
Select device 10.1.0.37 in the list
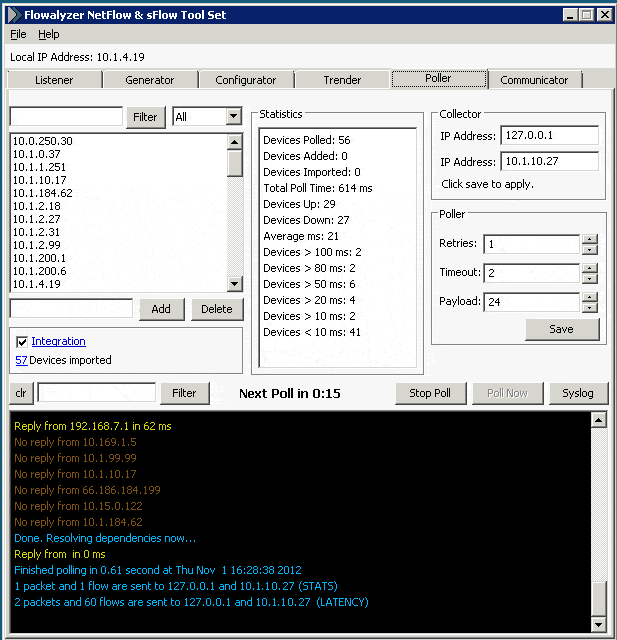pos(118,154)
